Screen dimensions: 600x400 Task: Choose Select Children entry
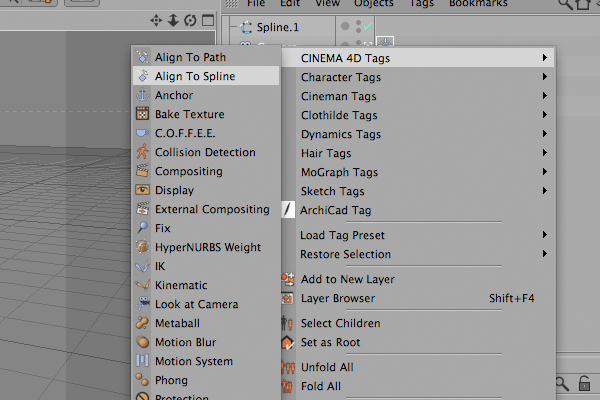tap(341, 323)
